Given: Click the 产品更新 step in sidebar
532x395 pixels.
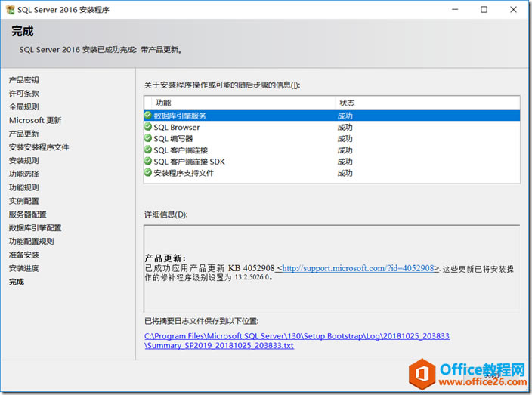Looking at the screenshot, I should (23, 134).
